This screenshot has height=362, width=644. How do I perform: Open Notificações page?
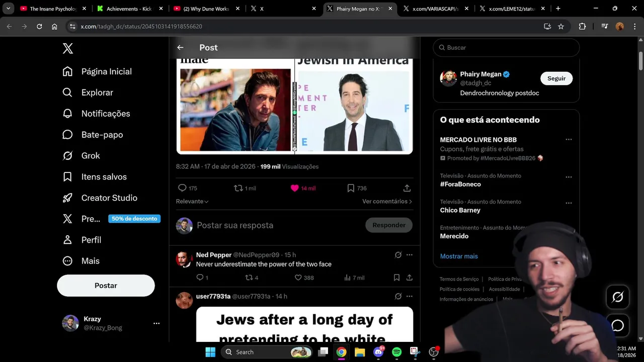coord(96,114)
